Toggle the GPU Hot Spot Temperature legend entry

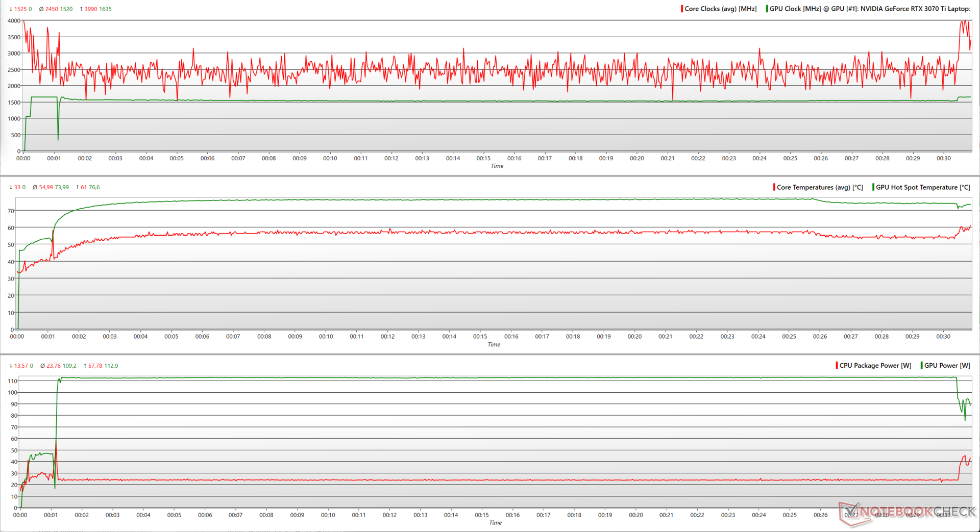point(922,187)
